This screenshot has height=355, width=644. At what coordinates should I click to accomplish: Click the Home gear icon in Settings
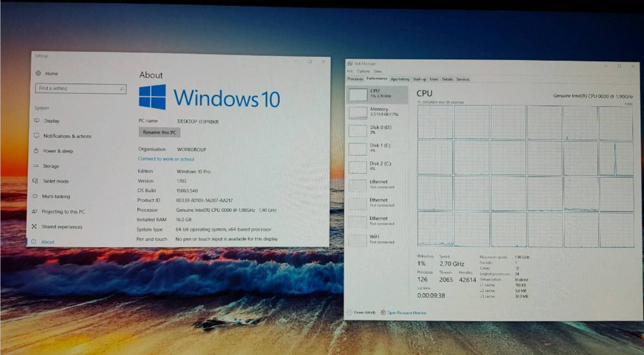point(39,73)
